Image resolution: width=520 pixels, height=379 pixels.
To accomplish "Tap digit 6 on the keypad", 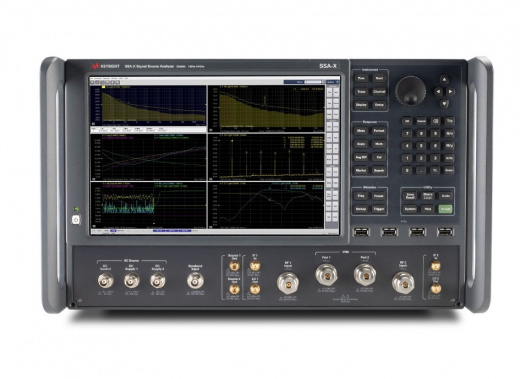I will tap(435, 146).
